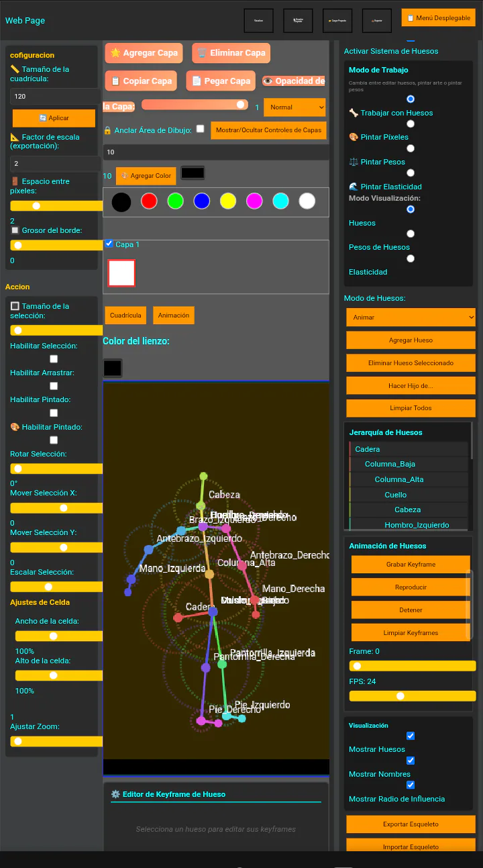Add a layer with Agregar Capa
Image resolution: width=483 pixels, height=868 pixels.
(x=144, y=53)
